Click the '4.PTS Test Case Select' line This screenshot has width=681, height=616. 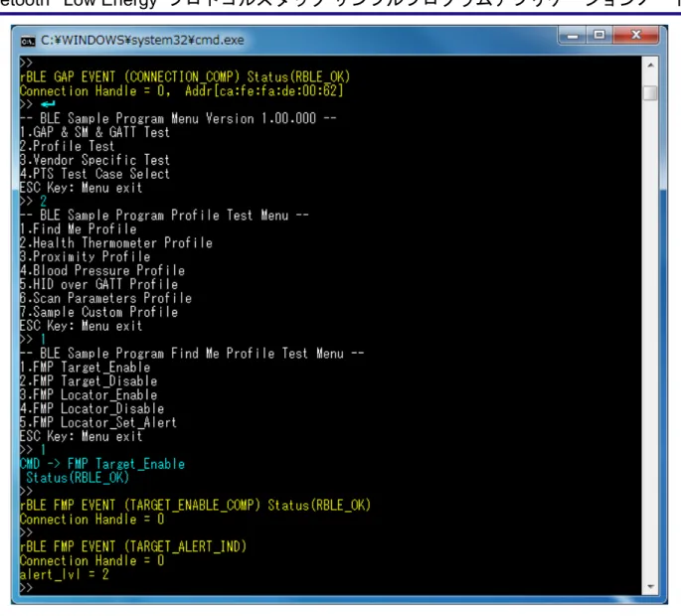point(94,174)
